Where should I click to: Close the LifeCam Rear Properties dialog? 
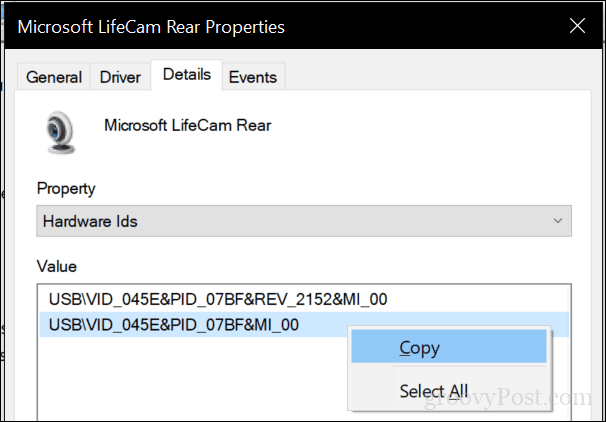[x=577, y=26]
